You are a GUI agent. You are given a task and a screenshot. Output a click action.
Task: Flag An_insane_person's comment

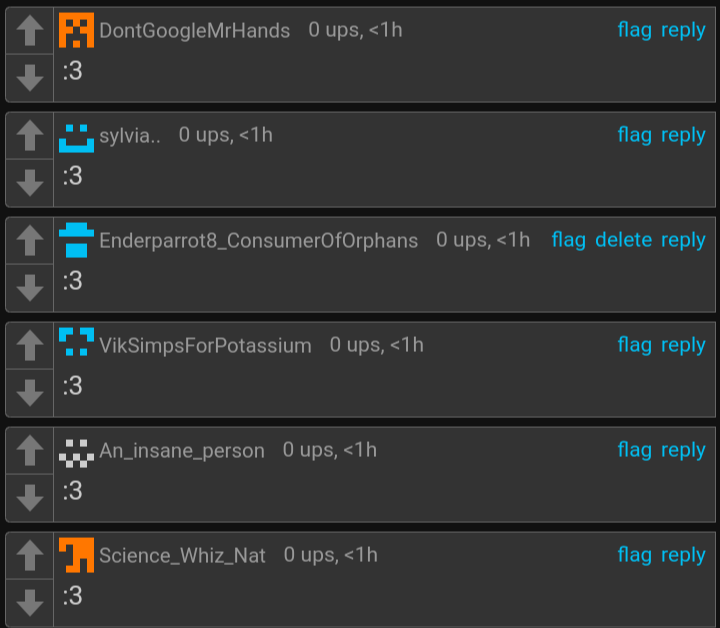[x=634, y=450]
